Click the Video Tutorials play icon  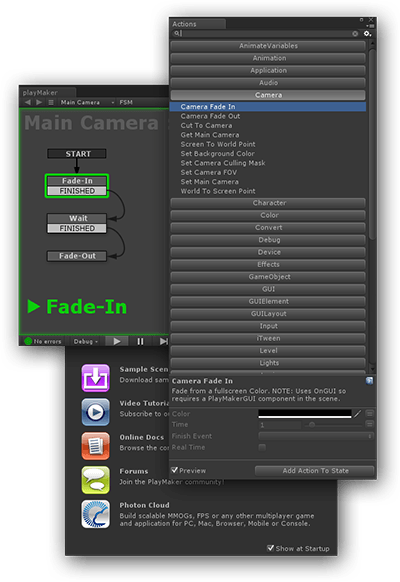[x=95, y=412]
